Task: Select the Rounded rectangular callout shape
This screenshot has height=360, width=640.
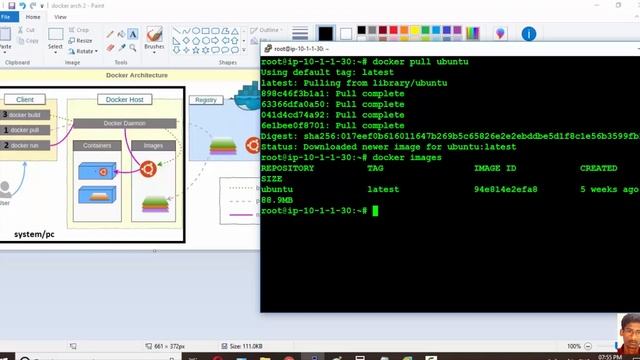Action: (x=215, y=50)
